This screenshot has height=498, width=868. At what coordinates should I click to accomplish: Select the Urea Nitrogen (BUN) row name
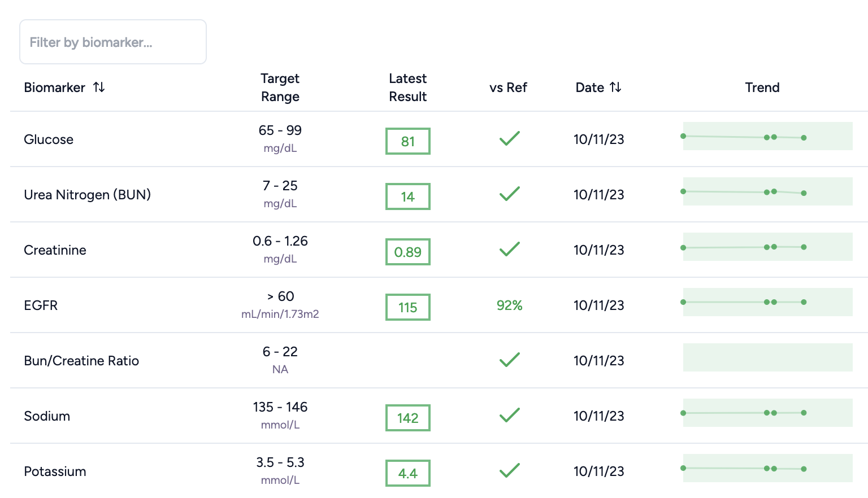(x=87, y=195)
